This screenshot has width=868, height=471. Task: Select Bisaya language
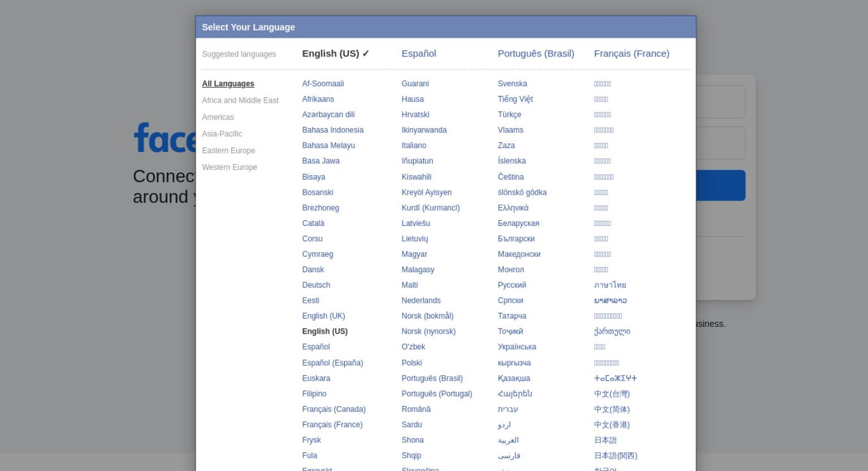[314, 177]
